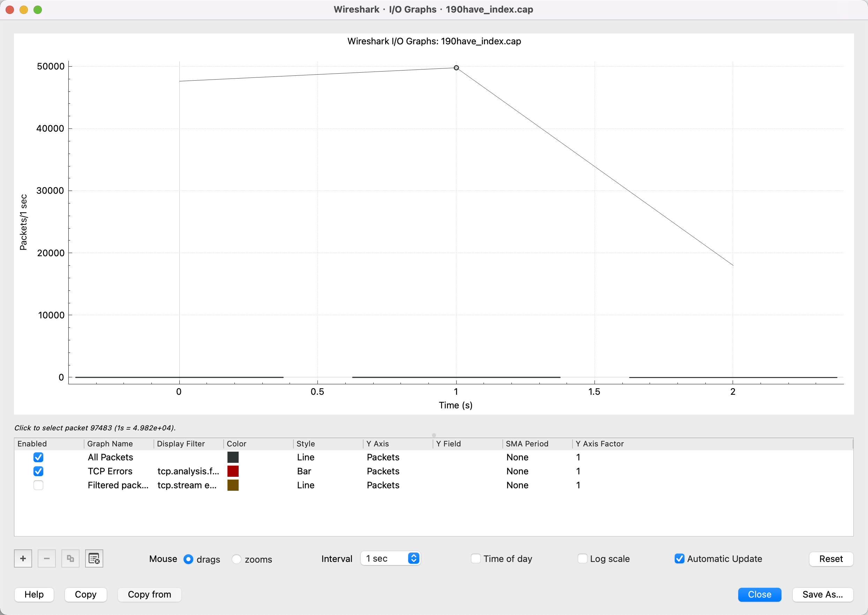Click the add new graph plus button

click(x=23, y=558)
